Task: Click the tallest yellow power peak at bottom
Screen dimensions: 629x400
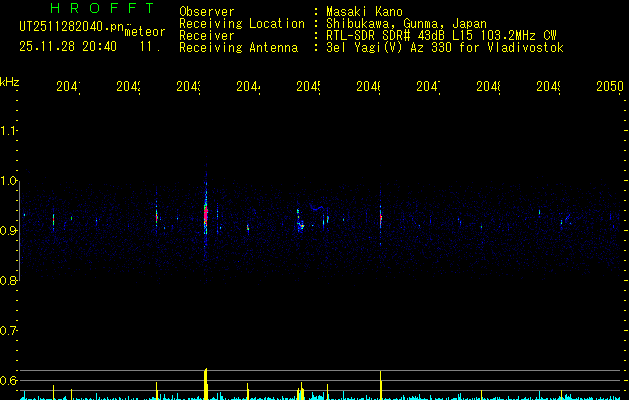Action: point(206,384)
